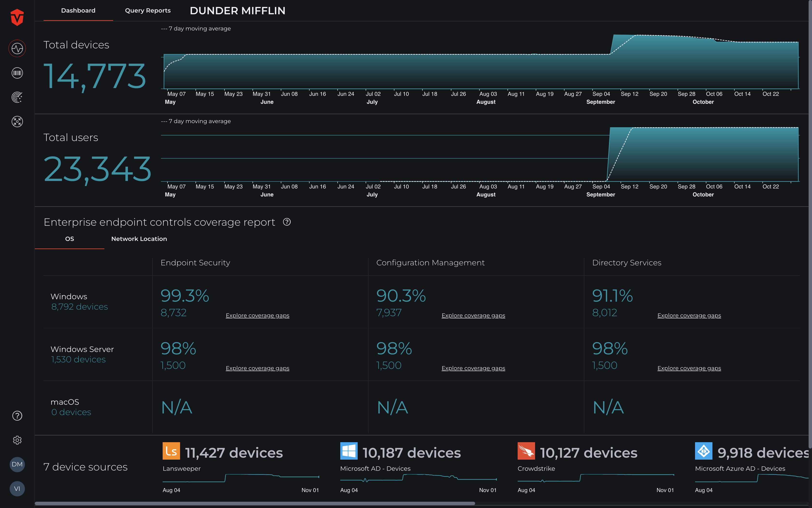This screenshot has height=508, width=812.
Task: Open the help question mark sidebar icon
Action: [17, 416]
